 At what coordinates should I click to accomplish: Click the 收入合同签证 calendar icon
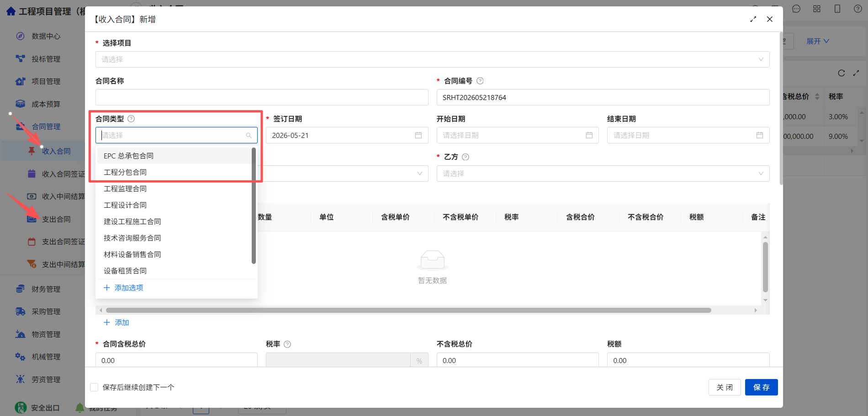click(32, 174)
